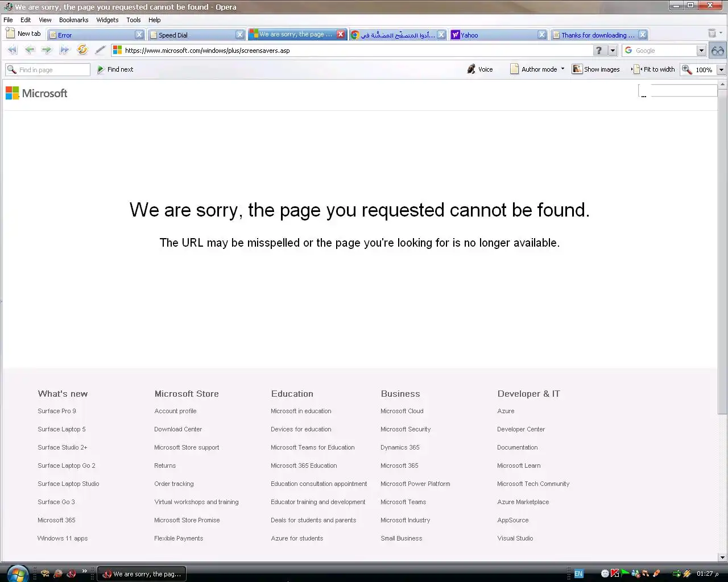Image resolution: width=728 pixels, height=582 pixels.
Task: Expand the quick launch chevron in taskbar
Action: pyautogui.click(x=85, y=571)
